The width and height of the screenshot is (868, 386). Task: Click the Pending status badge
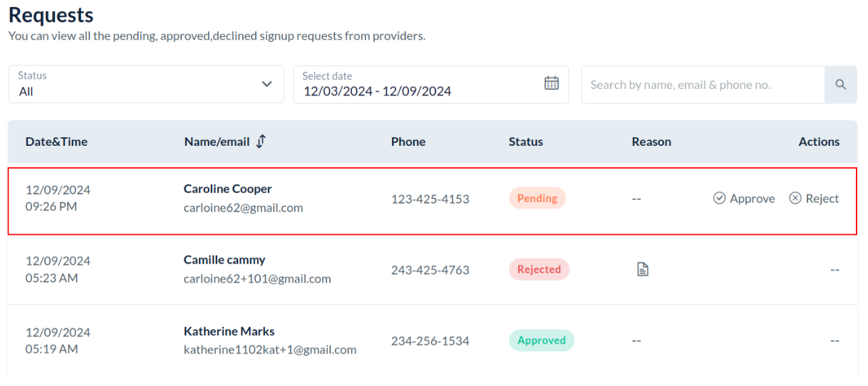[x=537, y=199]
